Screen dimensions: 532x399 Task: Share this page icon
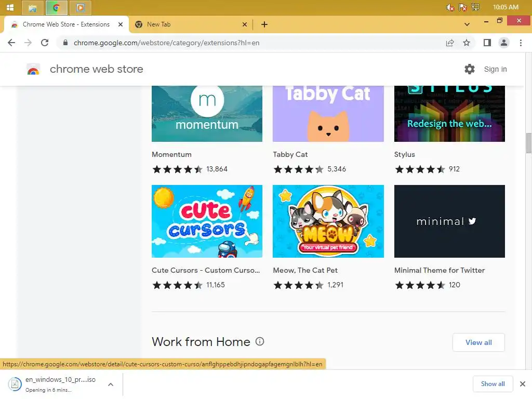(450, 43)
